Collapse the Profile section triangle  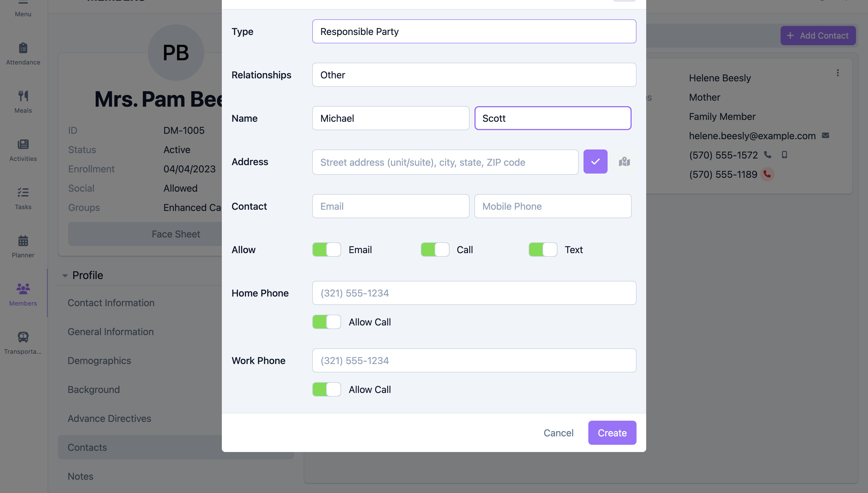pyautogui.click(x=65, y=276)
